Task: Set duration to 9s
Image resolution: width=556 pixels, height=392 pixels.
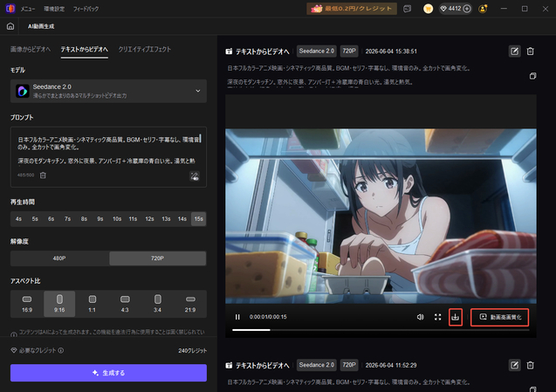Action: tap(100, 219)
